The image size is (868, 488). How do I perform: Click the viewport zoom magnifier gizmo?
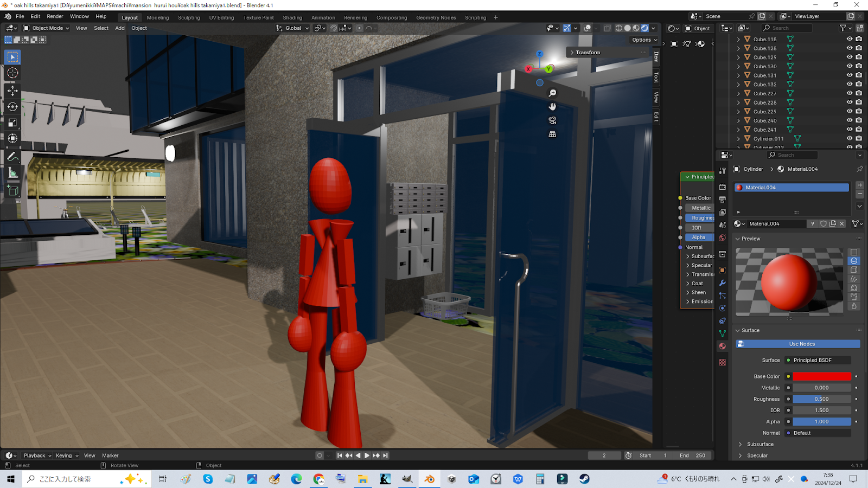coord(552,93)
